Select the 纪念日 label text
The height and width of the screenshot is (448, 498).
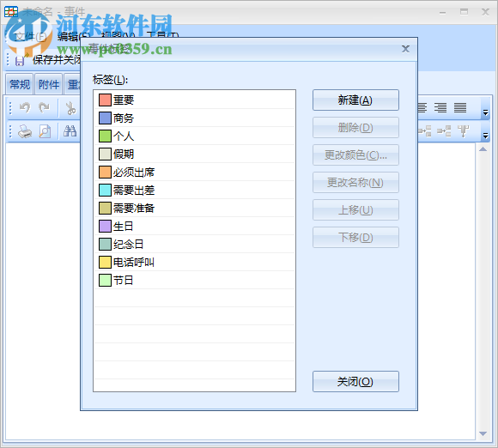(x=128, y=245)
